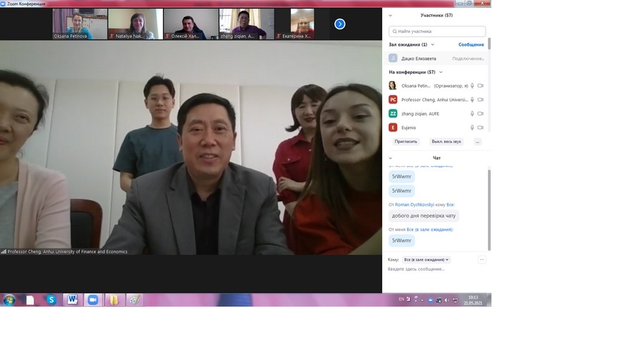Toggle microphone for zhang ziqian, AUFE
Screen dimensions: 643x364
(472, 113)
